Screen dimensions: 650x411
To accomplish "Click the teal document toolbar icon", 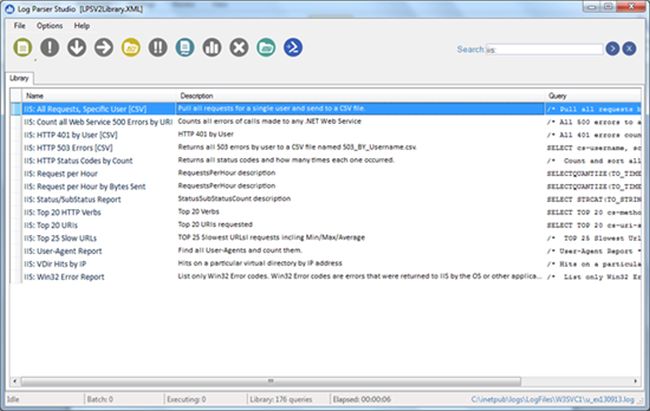I will coord(185,48).
